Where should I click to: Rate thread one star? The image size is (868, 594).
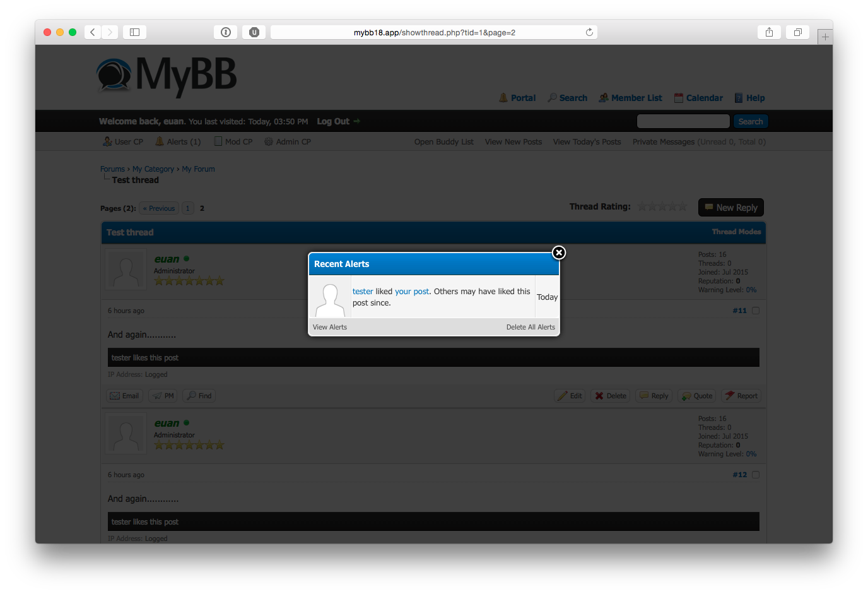(x=642, y=206)
